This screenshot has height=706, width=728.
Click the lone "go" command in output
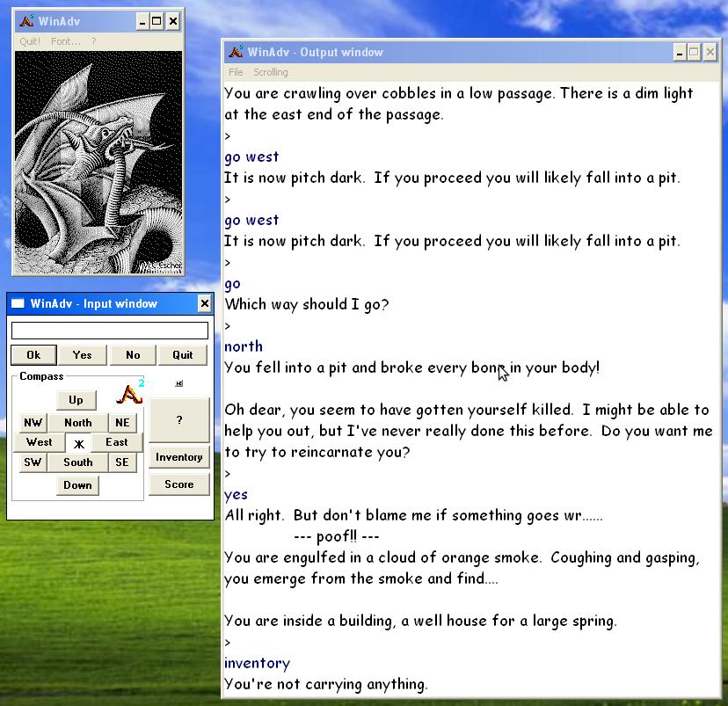click(x=232, y=284)
